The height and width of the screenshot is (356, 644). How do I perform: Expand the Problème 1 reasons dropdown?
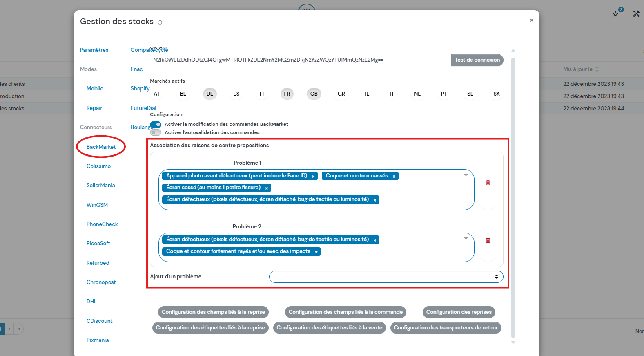coord(466,175)
